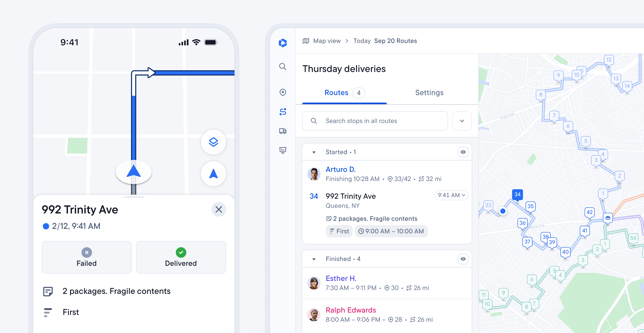Focus the Search stops in all routes field
This screenshot has width=644, height=333.
click(x=375, y=121)
